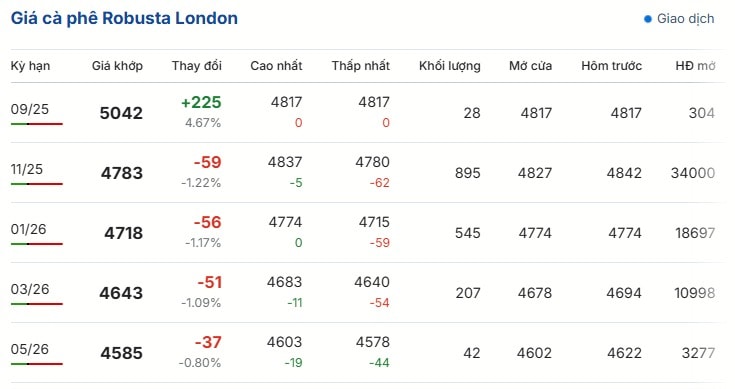Viewport: 735px width, 389px height.
Task: Click the price range bar under 09/25
Action: click(37, 124)
